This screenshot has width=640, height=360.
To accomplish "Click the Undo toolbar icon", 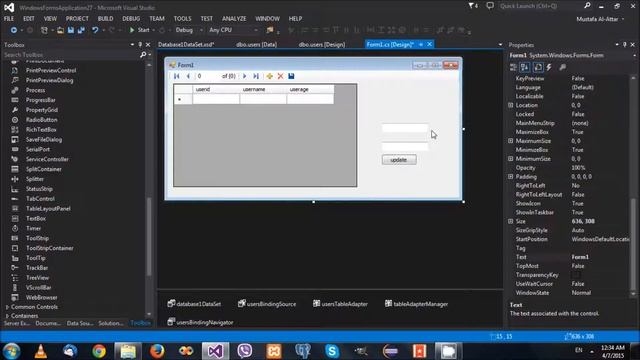I will [x=95, y=30].
